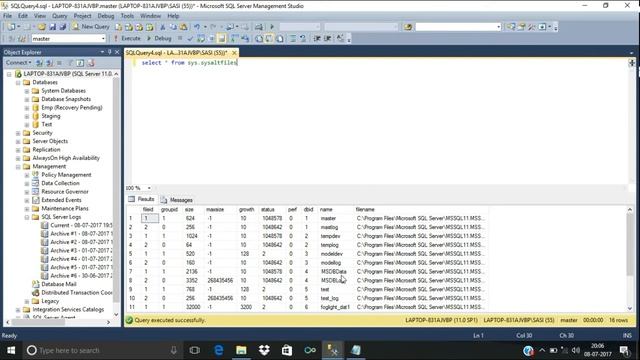Open the Connect dropdown in Object Explorer
This screenshot has height=360, width=640.
(x=18, y=62)
